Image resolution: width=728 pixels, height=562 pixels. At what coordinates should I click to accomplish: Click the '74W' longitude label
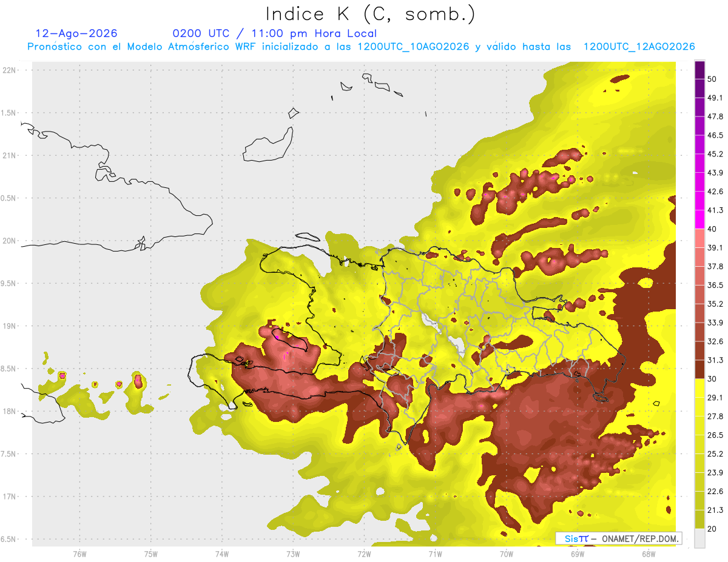pyautogui.click(x=222, y=554)
